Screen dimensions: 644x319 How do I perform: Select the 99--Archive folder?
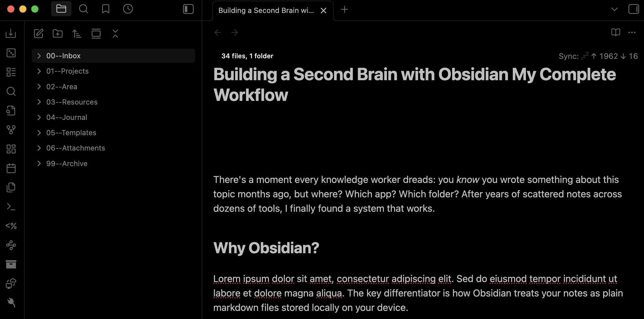point(67,164)
